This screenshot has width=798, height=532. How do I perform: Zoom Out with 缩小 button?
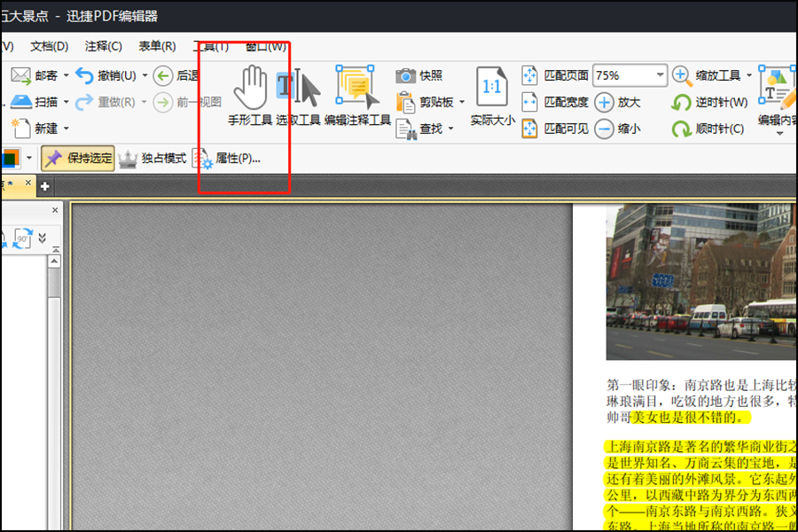(618, 129)
